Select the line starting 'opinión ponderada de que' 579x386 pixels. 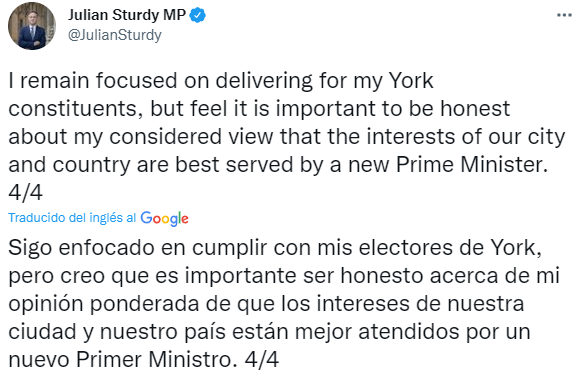(266, 304)
